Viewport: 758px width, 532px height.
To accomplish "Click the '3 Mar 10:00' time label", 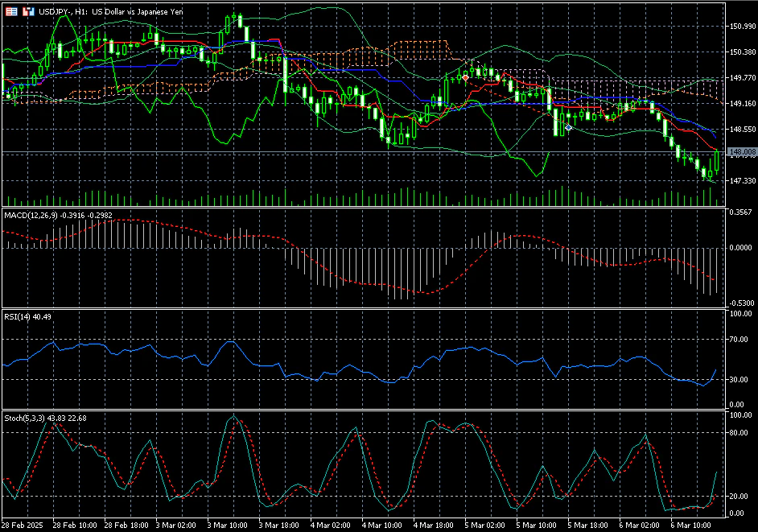I will click(x=227, y=526).
